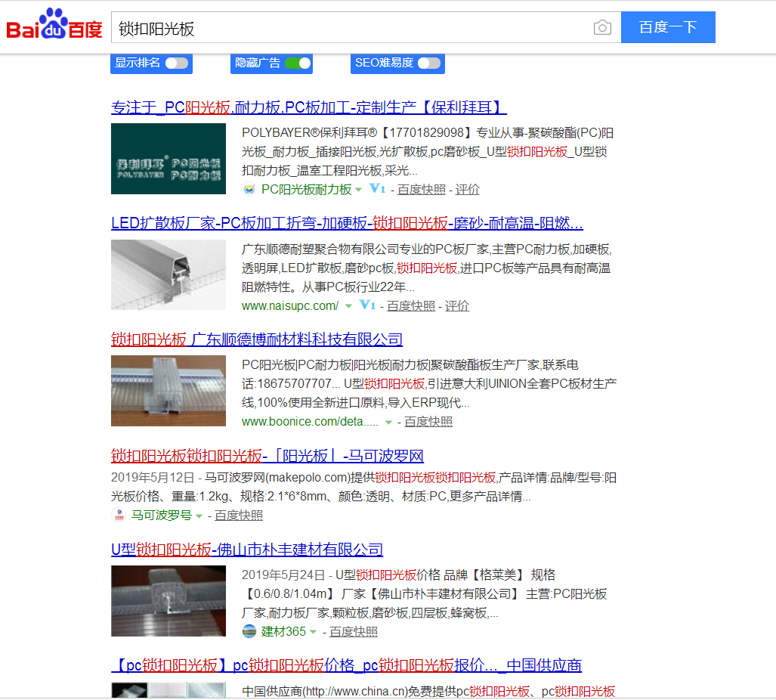The image size is (776, 700).
Task: Toggle the 显示排名 switch
Action: (x=177, y=63)
